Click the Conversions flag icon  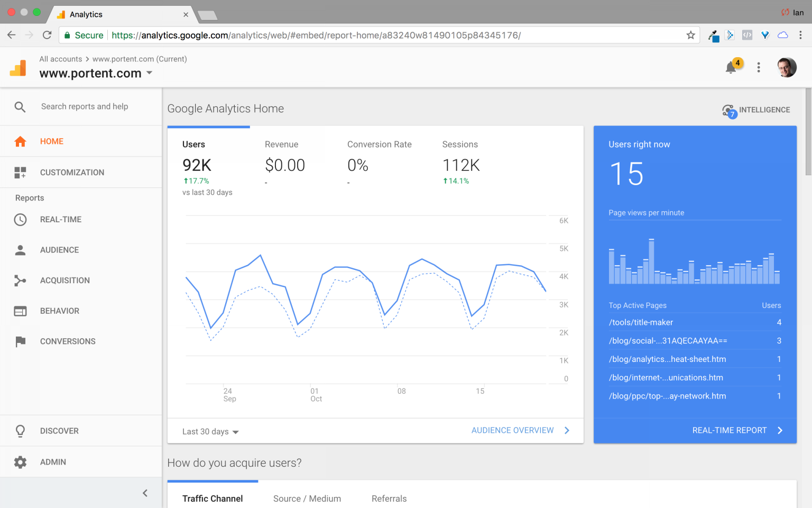click(20, 342)
